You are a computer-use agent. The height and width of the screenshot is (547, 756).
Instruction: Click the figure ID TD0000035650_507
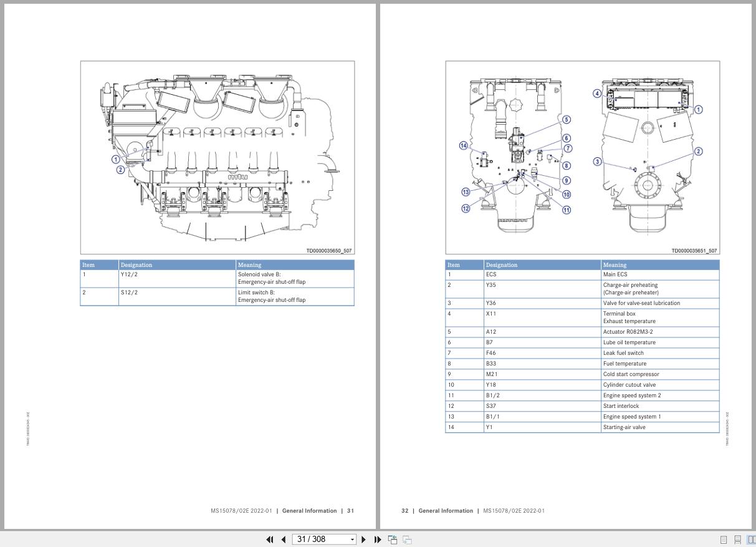tap(329, 251)
